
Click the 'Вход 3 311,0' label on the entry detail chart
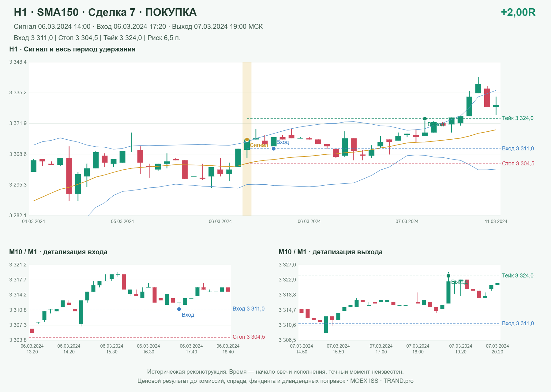(249, 309)
